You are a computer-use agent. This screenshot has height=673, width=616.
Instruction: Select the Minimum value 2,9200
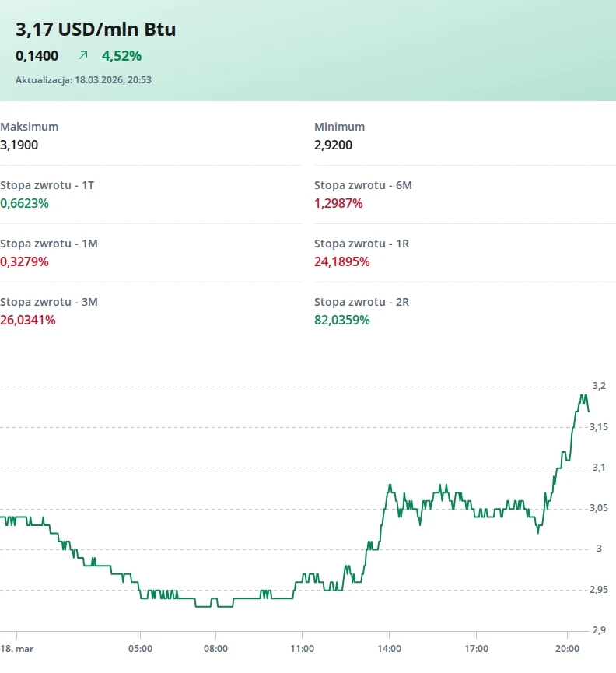coord(334,145)
